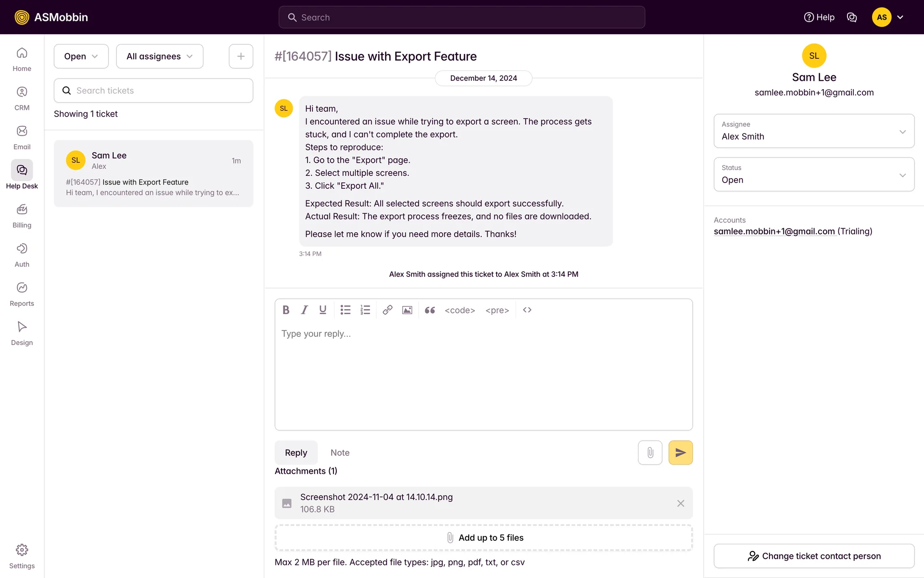Click Change ticket contact person button

click(813, 556)
